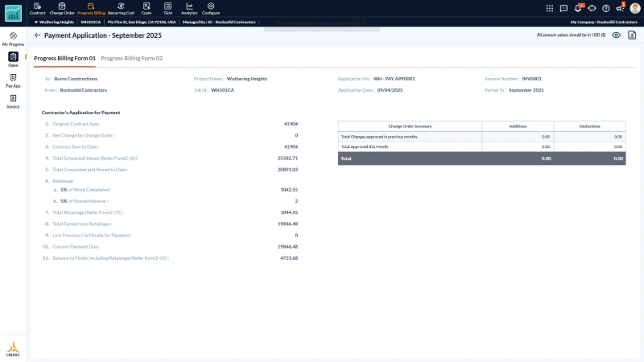Click Total Scheduled Values amount 25582.71

click(x=287, y=158)
